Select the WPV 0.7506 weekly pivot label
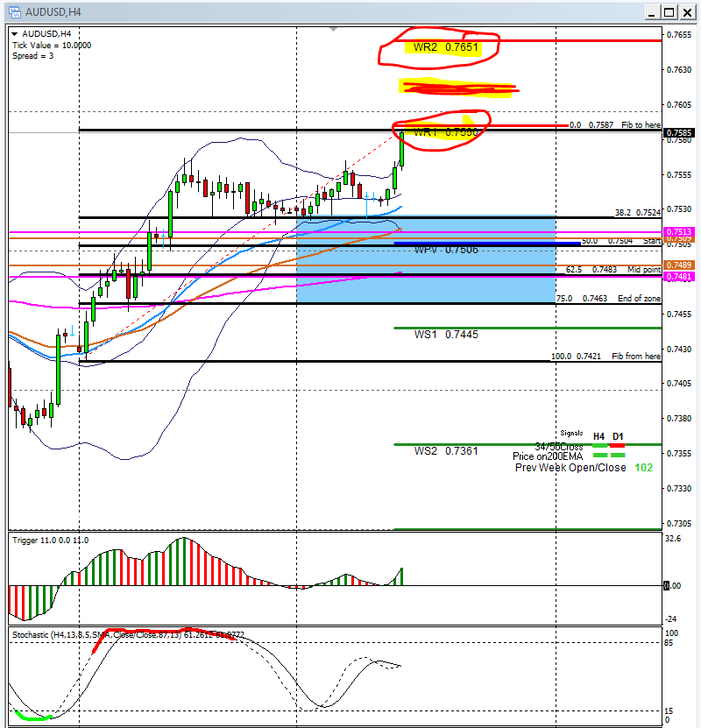The height and width of the screenshot is (728, 701). coord(446,250)
